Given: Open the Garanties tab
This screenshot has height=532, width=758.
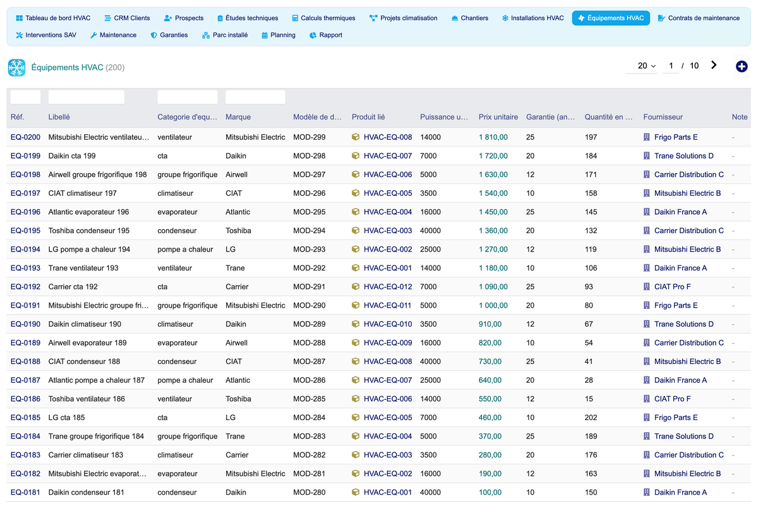Looking at the screenshot, I should (169, 35).
